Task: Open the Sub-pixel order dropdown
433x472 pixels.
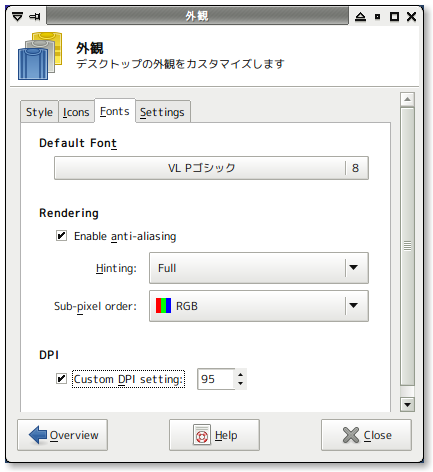Action: tap(259, 306)
